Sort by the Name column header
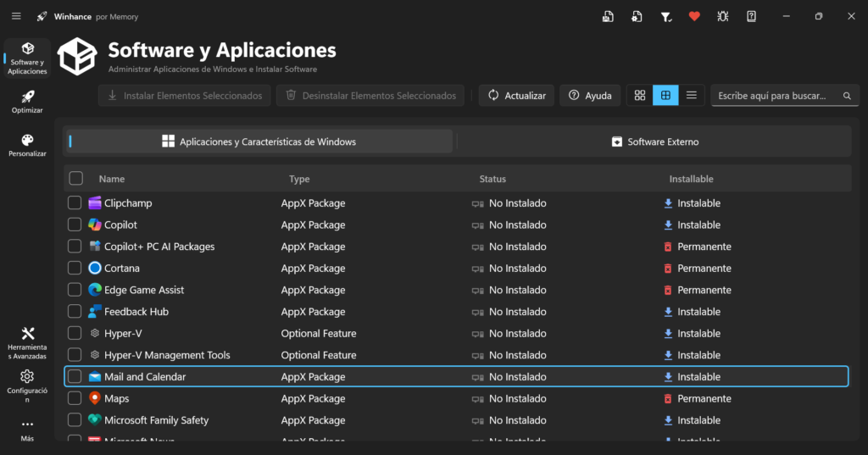868x455 pixels. pos(112,179)
